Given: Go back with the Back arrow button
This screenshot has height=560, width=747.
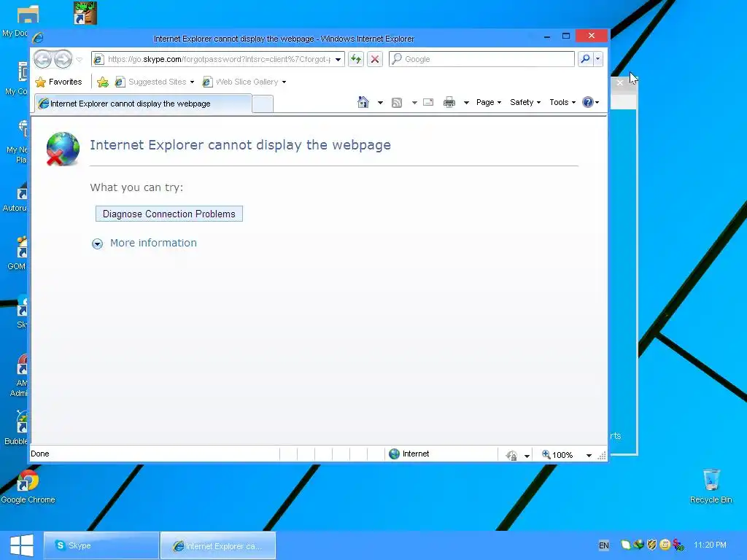Looking at the screenshot, I should tap(43, 60).
